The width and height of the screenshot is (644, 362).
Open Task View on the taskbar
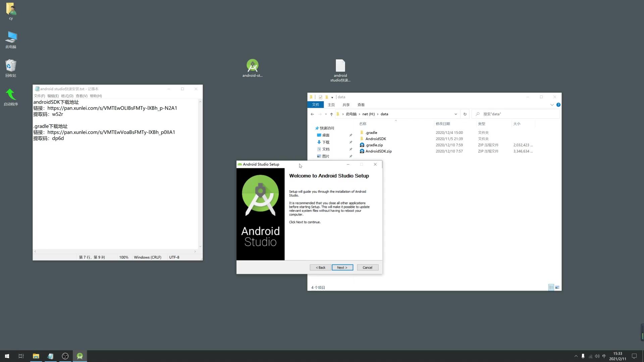(21, 356)
